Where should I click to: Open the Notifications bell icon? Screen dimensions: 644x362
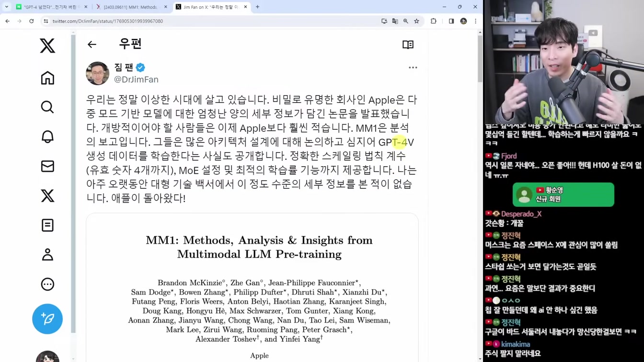tap(47, 137)
